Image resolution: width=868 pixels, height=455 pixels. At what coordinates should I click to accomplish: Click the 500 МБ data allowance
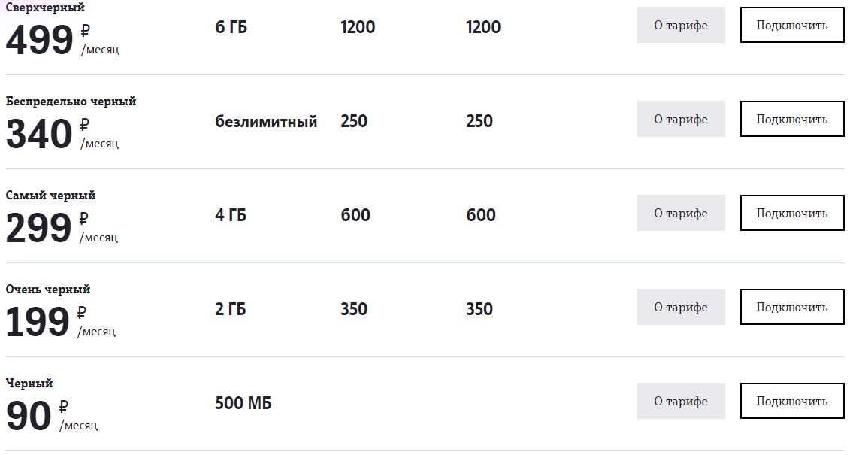[x=243, y=403]
